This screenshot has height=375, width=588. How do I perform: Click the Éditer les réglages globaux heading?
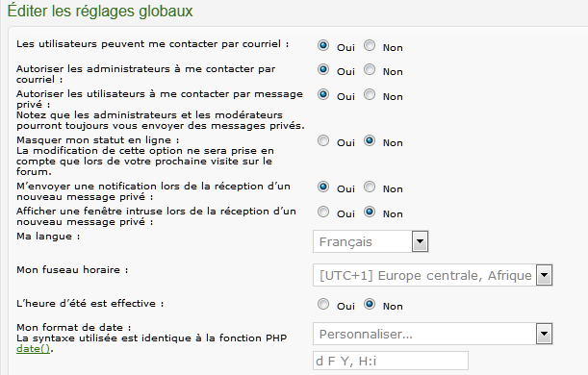pos(100,11)
